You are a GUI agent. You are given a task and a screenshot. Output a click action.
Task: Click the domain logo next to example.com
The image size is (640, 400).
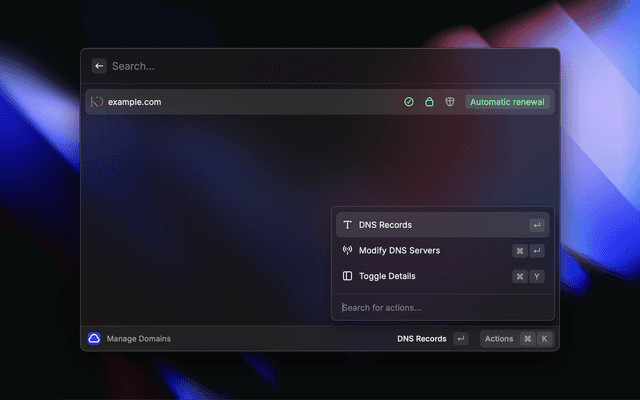97,102
